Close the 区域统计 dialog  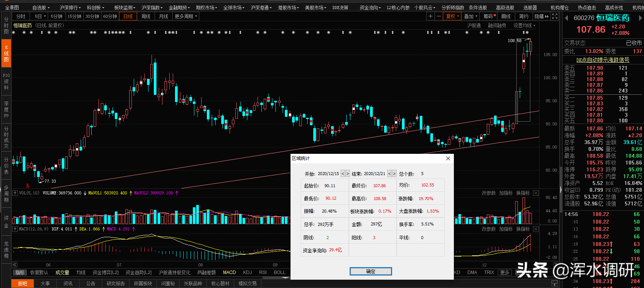448,158
